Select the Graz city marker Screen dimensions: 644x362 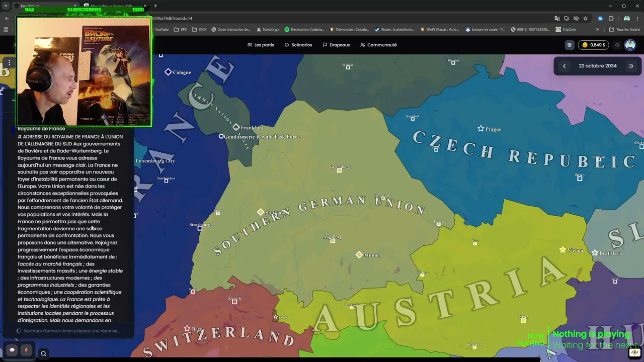click(523, 320)
